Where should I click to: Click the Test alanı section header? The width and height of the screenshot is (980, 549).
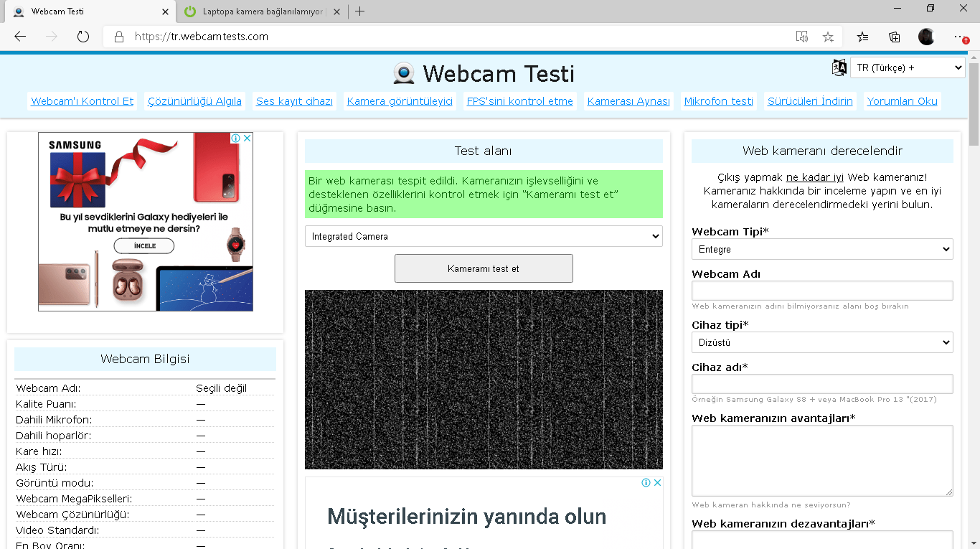[x=484, y=151]
